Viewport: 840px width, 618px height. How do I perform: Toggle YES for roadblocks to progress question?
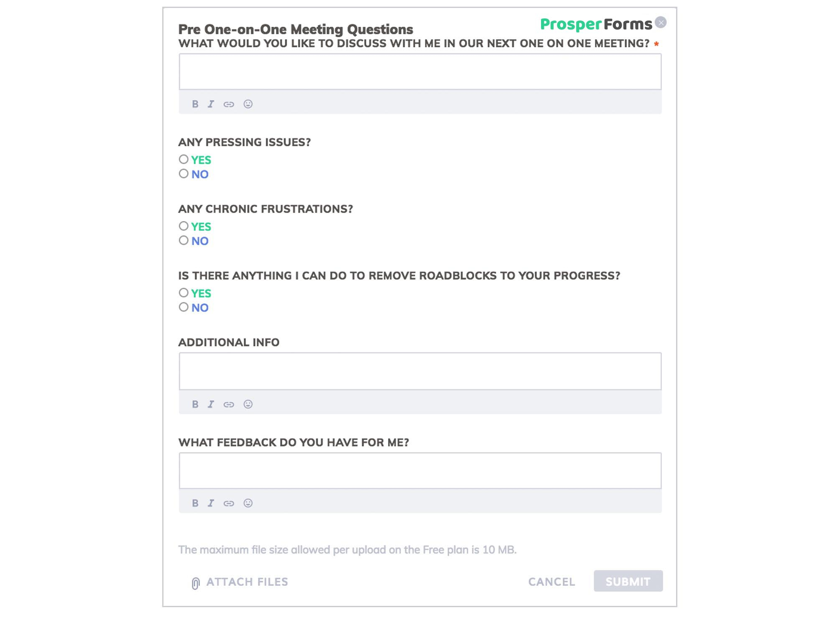[183, 292]
